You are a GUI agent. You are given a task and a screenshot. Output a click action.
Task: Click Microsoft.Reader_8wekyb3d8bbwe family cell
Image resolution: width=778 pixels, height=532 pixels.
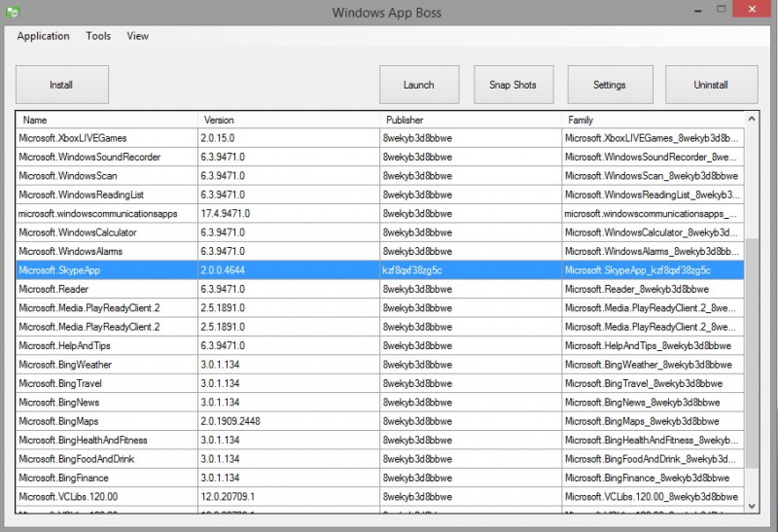click(653, 289)
